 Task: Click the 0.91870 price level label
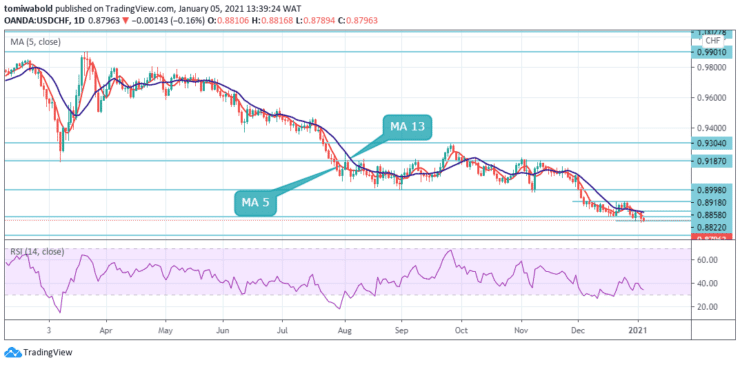[x=712, y=161]
